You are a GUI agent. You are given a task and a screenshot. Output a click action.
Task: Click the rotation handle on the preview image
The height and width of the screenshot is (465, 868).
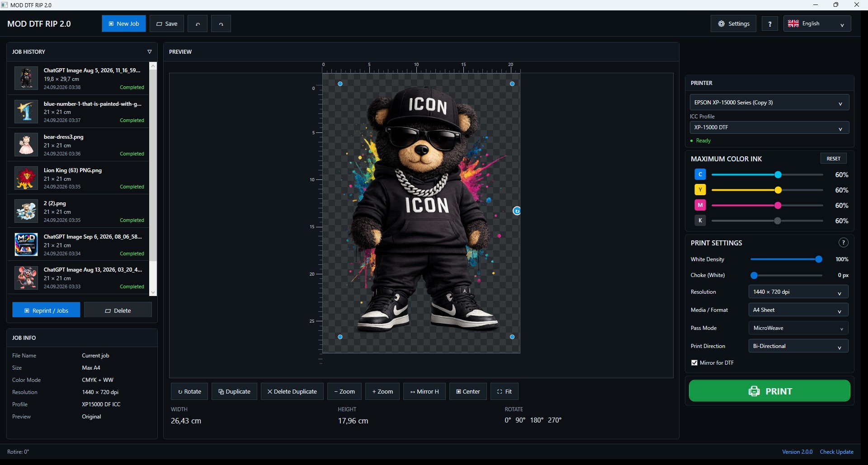[517, 211]
